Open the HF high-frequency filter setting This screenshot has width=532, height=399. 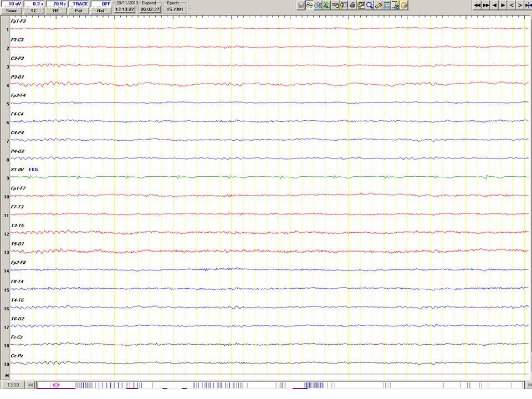(x=56, y=11)
